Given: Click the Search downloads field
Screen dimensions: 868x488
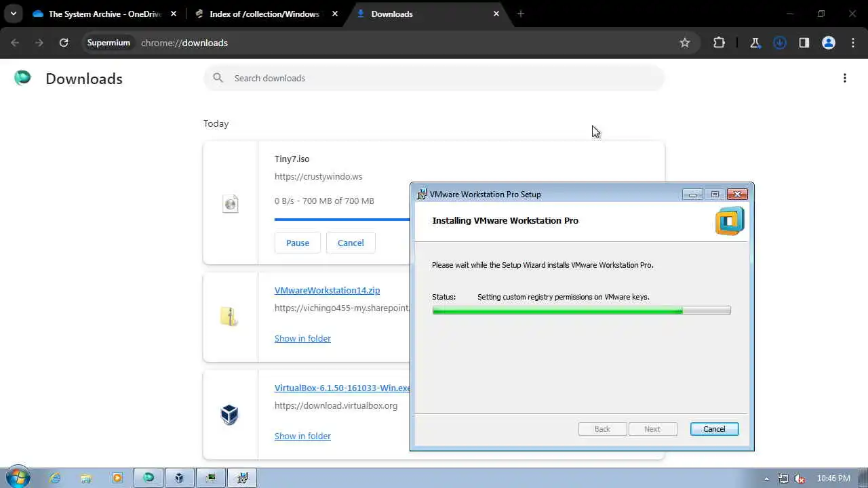Looking at the screenshot, I should pyautogui.click(x=434, y=78).
